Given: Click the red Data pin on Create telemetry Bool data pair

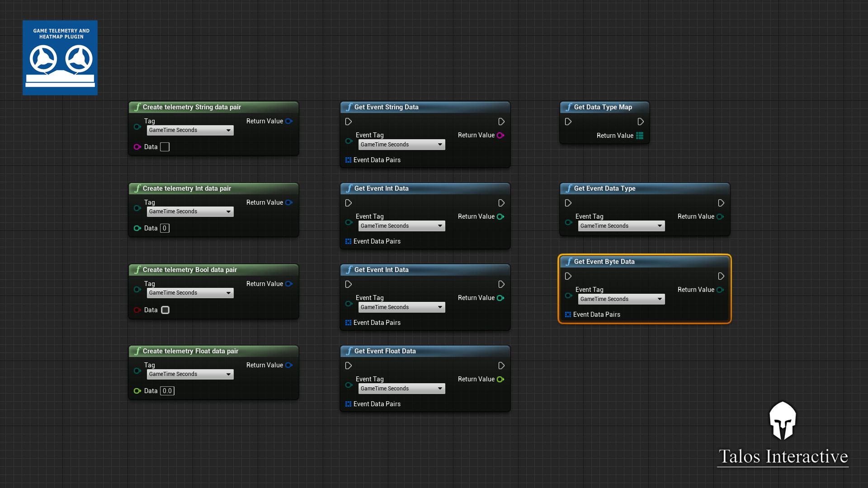Looking at the screenshot, I should 137,310.
